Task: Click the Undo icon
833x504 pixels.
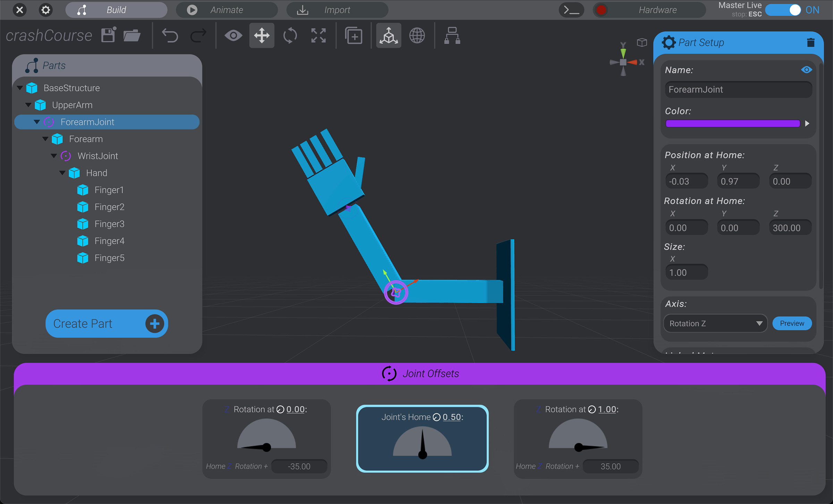Action: click(x=170, y=35)
